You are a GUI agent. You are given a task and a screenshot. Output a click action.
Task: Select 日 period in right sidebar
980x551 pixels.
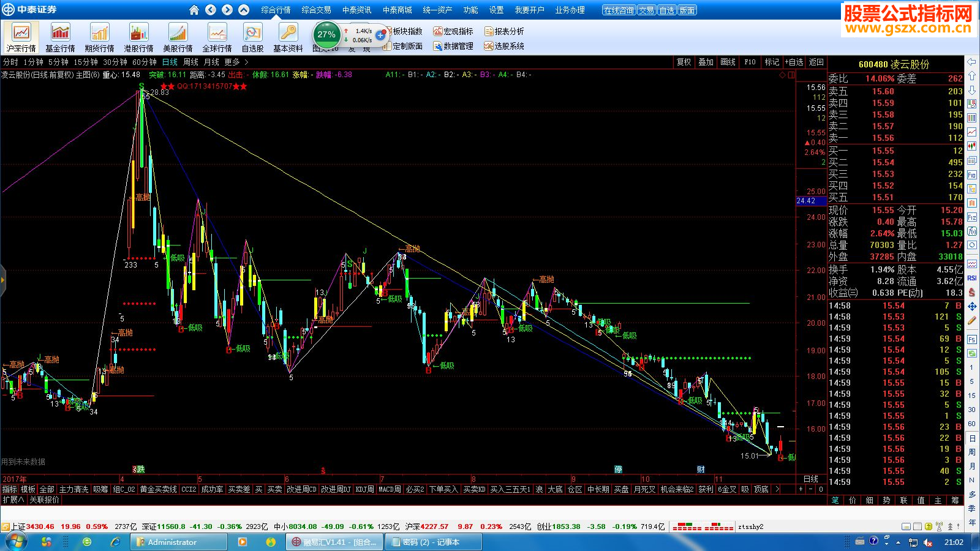point(972,438)
